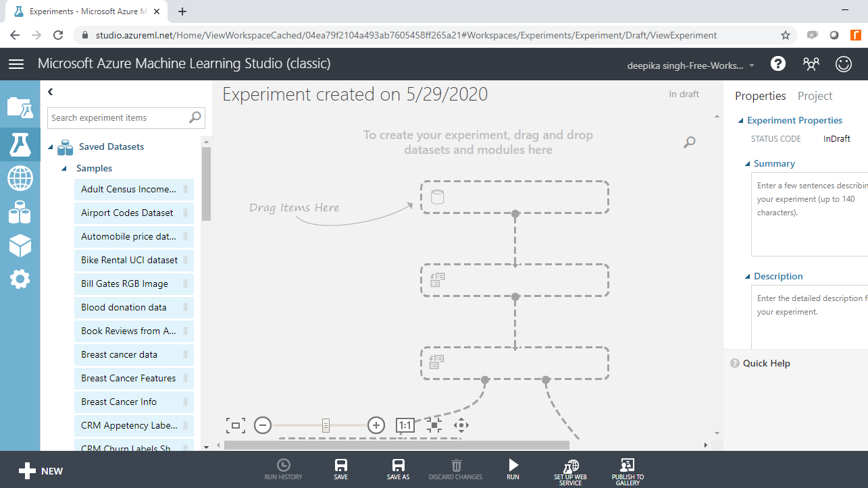Open the community people icon
The image size is (868, 488).
811,63
